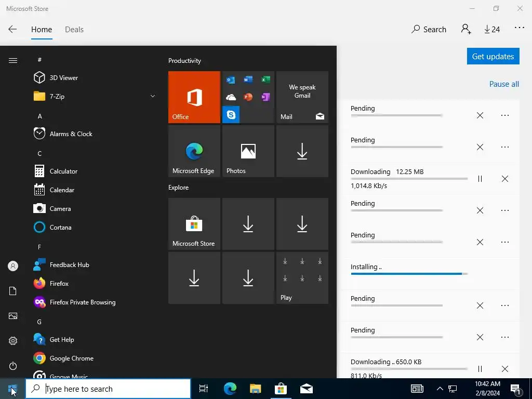
Task: Click the 12.25 MB download progress bar
Action: pos(409,179)
